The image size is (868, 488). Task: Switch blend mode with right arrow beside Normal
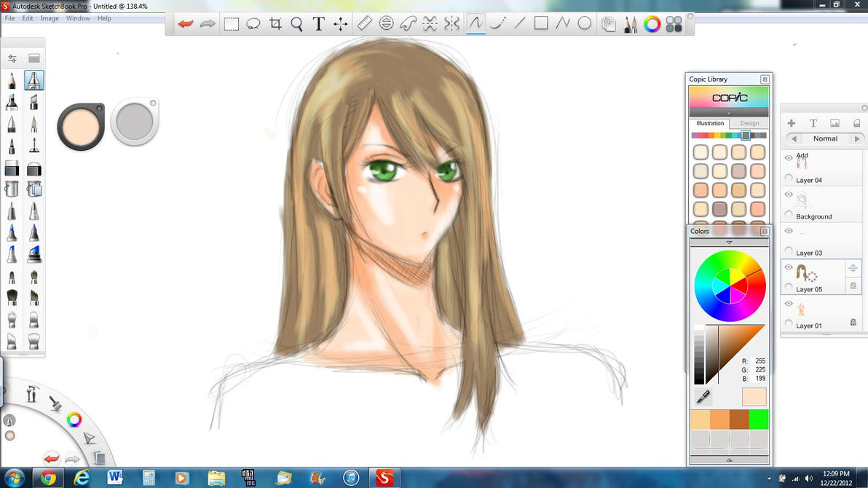click(x=856, y=138)
